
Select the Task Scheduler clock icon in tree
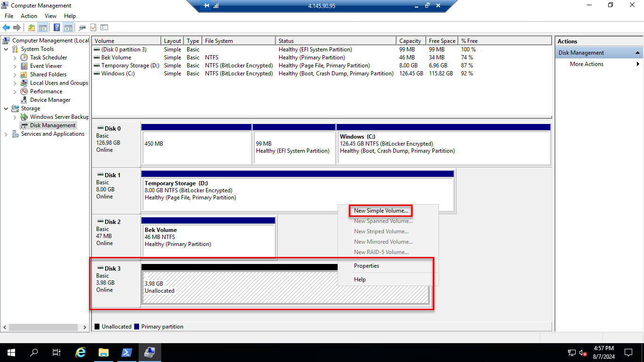(24, 58)
